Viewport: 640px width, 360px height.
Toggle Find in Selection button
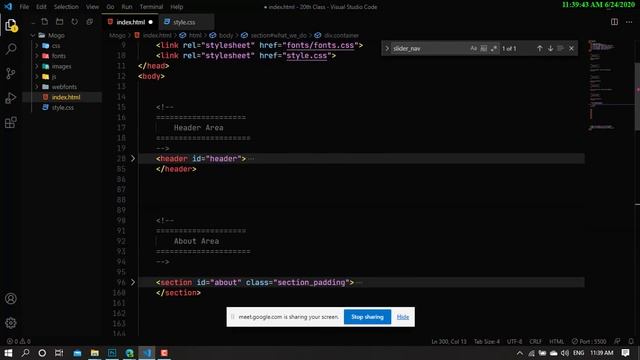tap(560, 49)
